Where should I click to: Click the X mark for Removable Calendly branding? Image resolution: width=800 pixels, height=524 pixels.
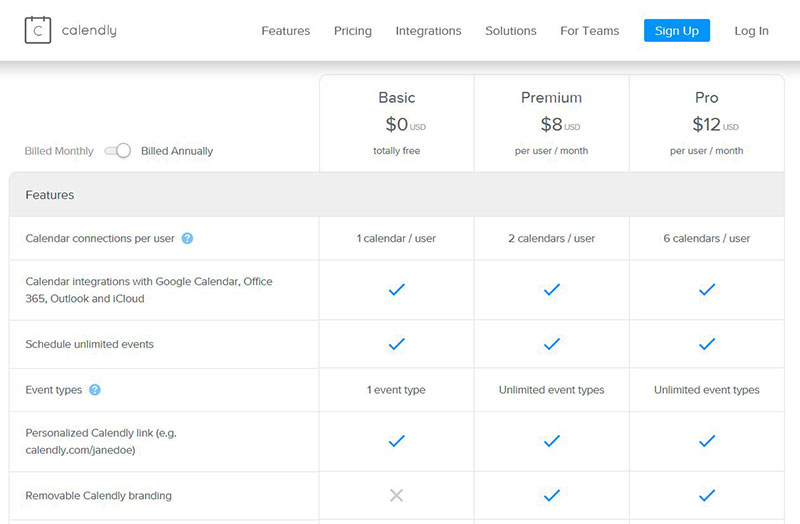pos(396,495)
